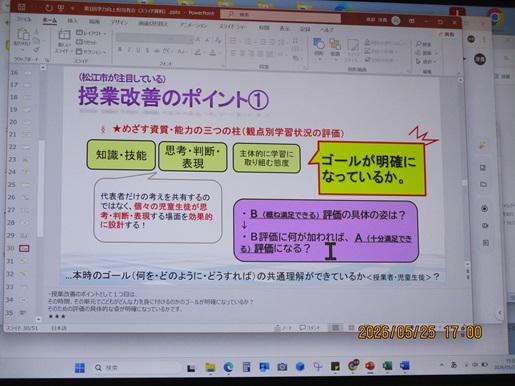
Task: Click the three-dot menu in the right-side window
Action: click(x=484, y=39)
